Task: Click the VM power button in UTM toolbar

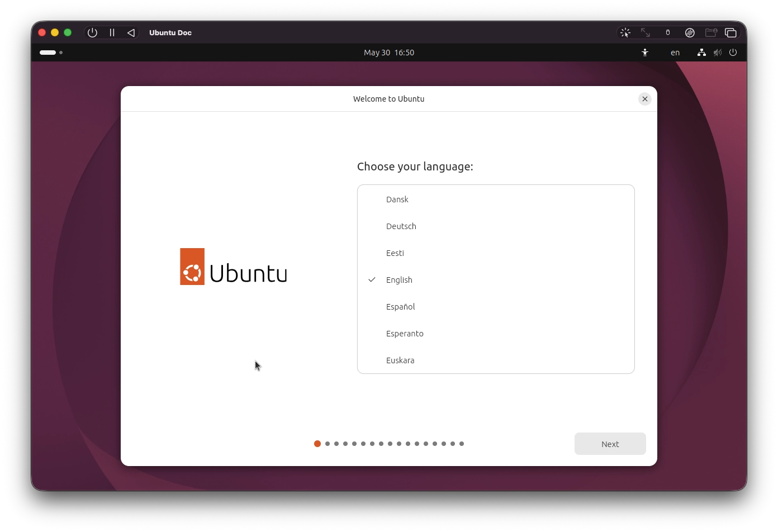Action: point(93,32)
